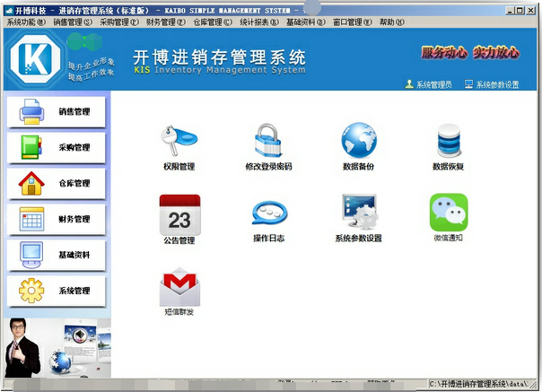Click 开博进销存管理系统 banner title
The width and height of the screenshot is (542, 392).
(220, 57)
